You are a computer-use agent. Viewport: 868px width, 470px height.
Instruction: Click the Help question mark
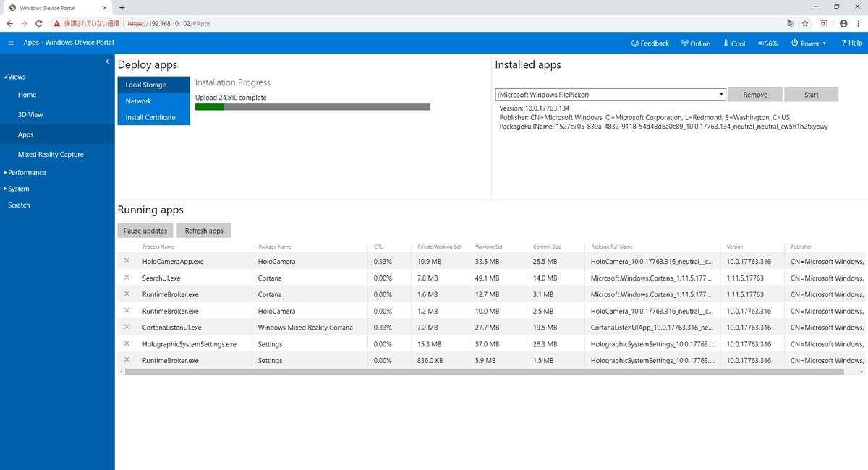843,43
